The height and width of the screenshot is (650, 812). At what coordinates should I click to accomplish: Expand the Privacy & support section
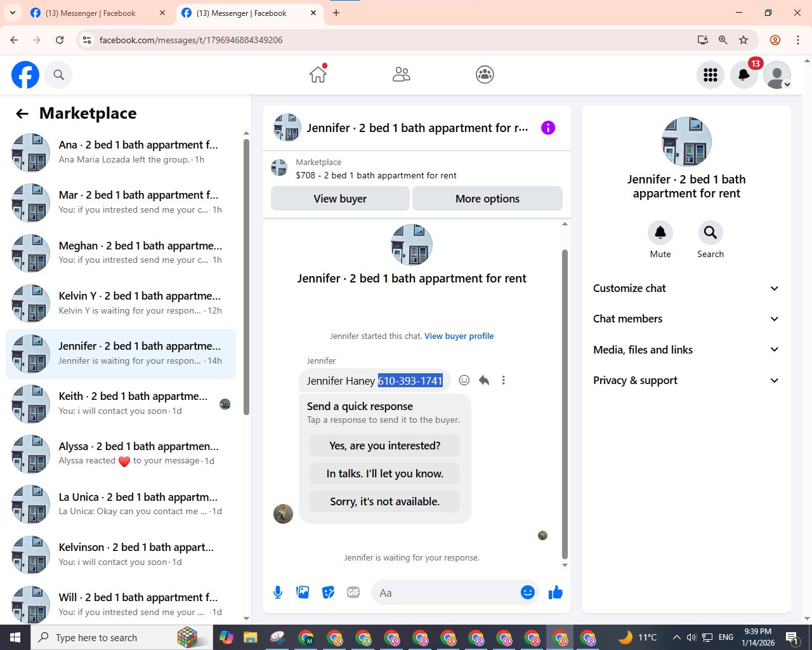pyautogui.click(x=686, y=380)
